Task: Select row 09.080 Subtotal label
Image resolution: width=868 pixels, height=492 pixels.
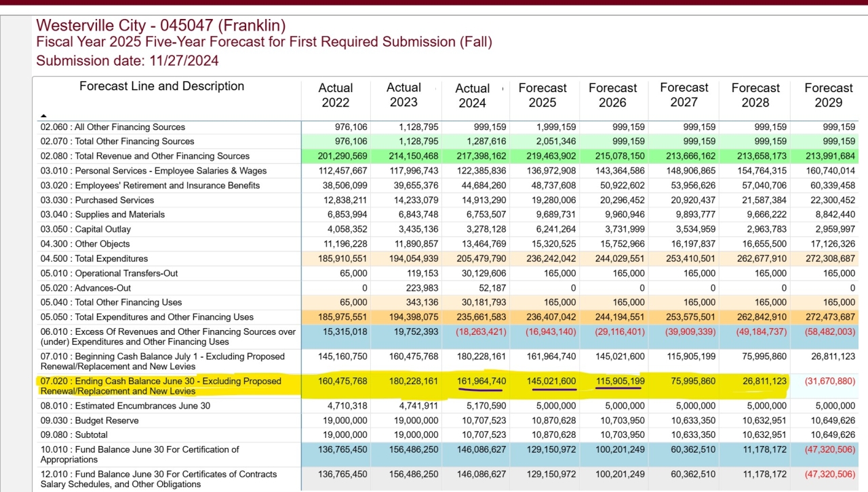Action: tap(74, 435)
